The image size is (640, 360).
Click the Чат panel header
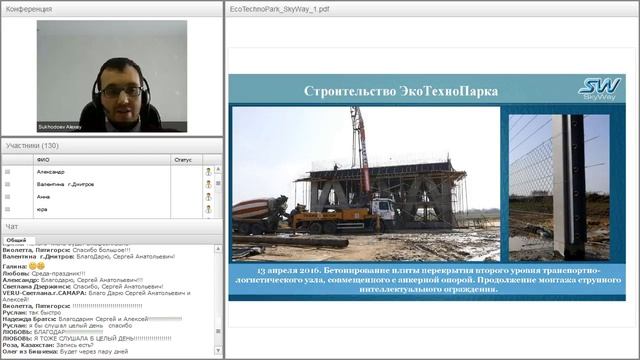pos(112,226)
